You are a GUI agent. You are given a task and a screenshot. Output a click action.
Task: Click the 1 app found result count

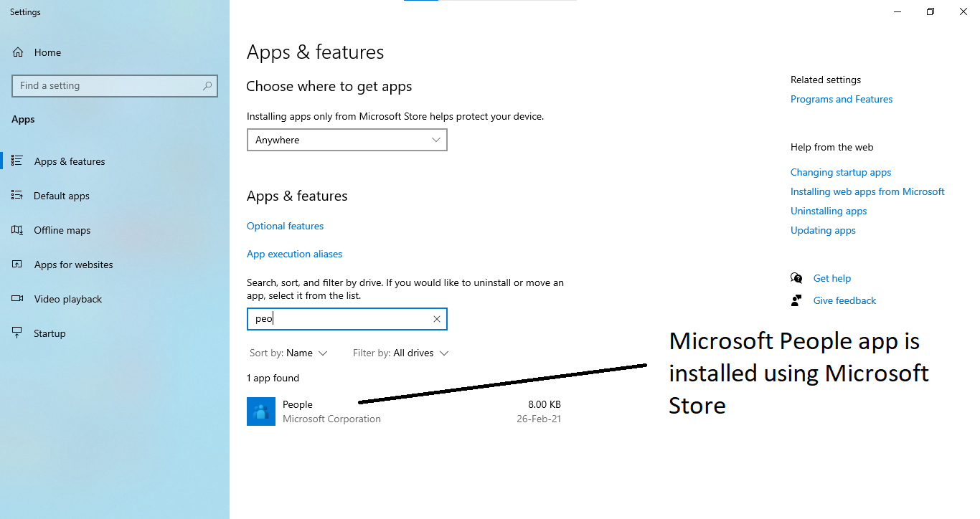[273, 378]
